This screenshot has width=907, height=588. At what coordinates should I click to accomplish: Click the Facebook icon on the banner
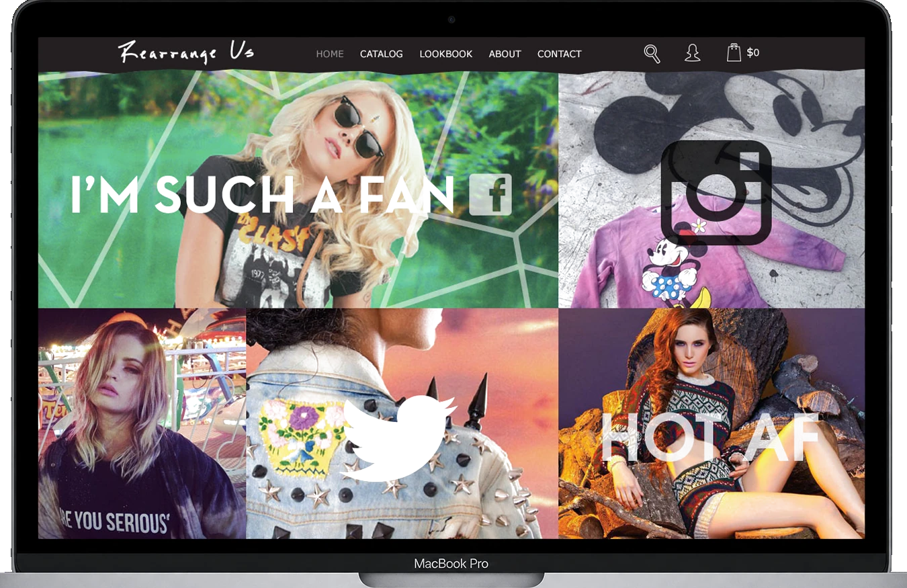490,194
